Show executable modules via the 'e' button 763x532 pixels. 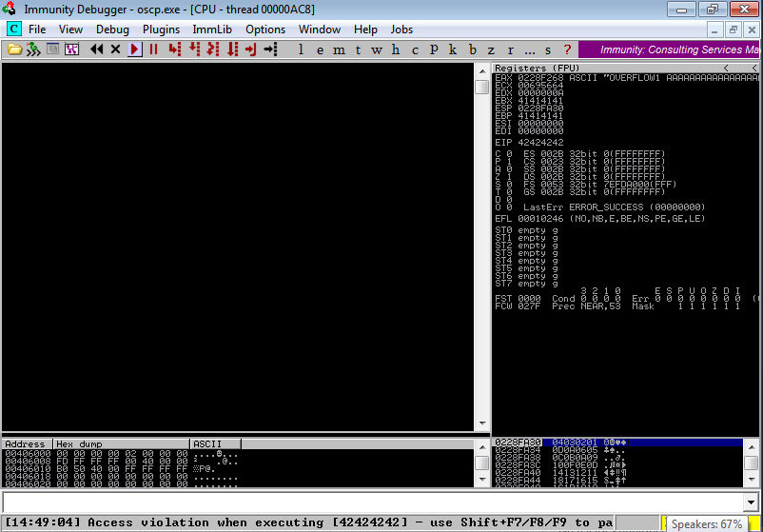(320, 49)
